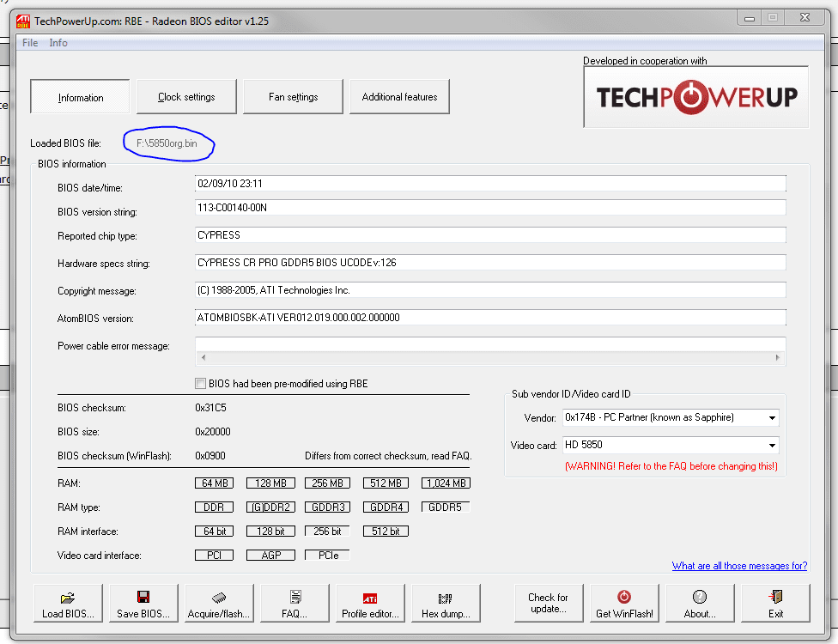Select the 256 bit RAM interface indicator
This screenshot has height=644, width=838.
pos(327,532)
